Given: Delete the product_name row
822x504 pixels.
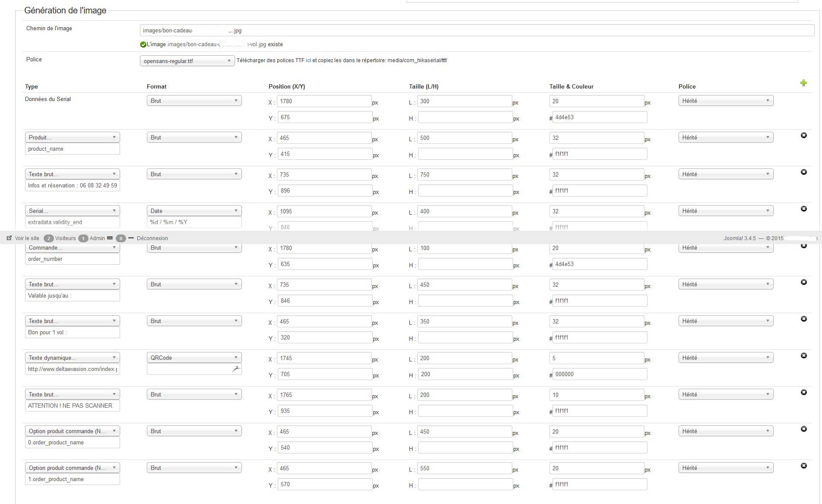Looking at the screenshot, I should (803, 136).
